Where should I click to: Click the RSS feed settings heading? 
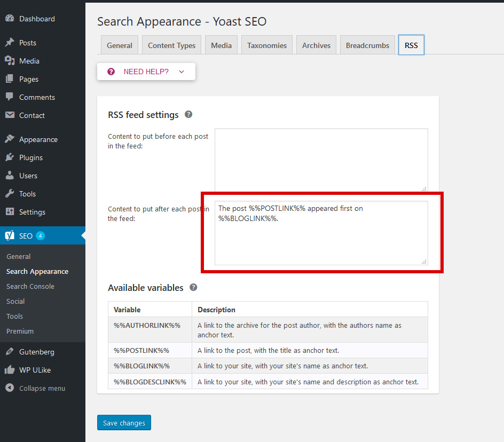point(143,115)
